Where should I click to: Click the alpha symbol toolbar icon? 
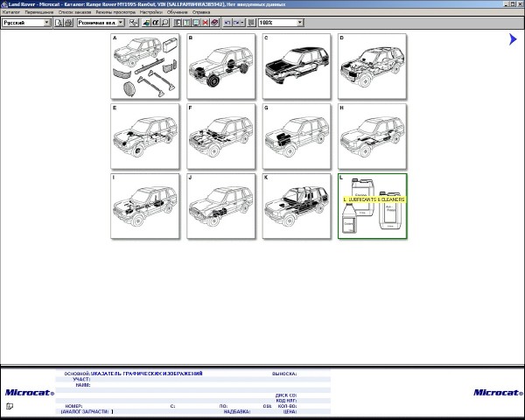point(154,23)
